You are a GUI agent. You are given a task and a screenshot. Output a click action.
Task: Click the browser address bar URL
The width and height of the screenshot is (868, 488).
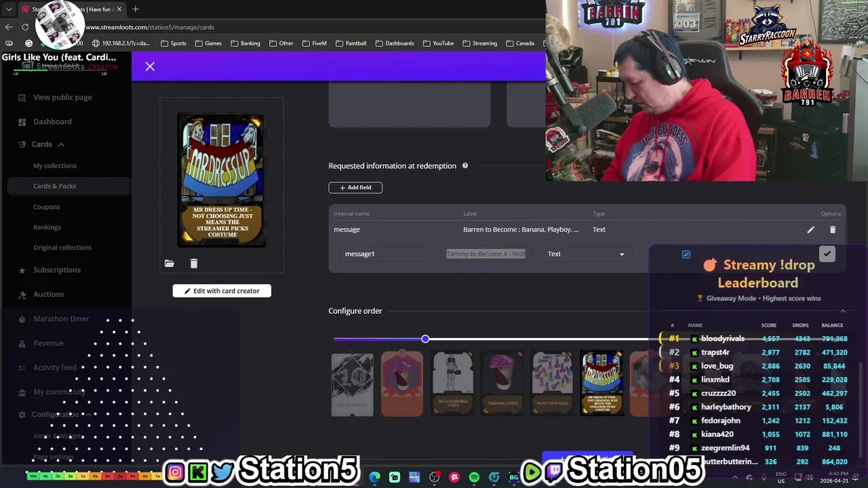[150, 27]
